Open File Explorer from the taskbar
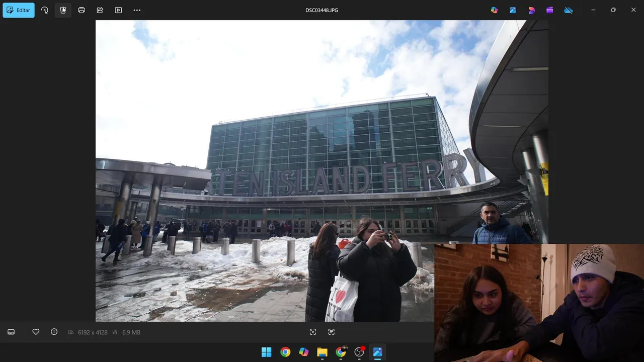 (323, 352)
